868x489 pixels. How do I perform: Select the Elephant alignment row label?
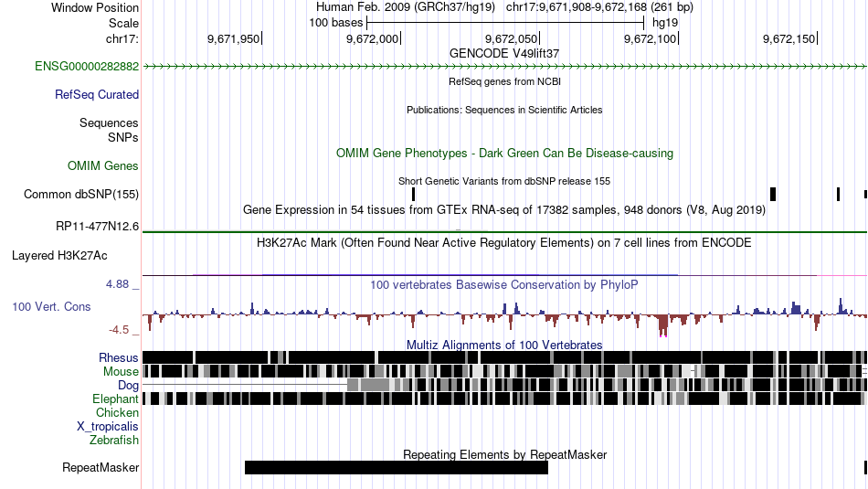[116, 399]
